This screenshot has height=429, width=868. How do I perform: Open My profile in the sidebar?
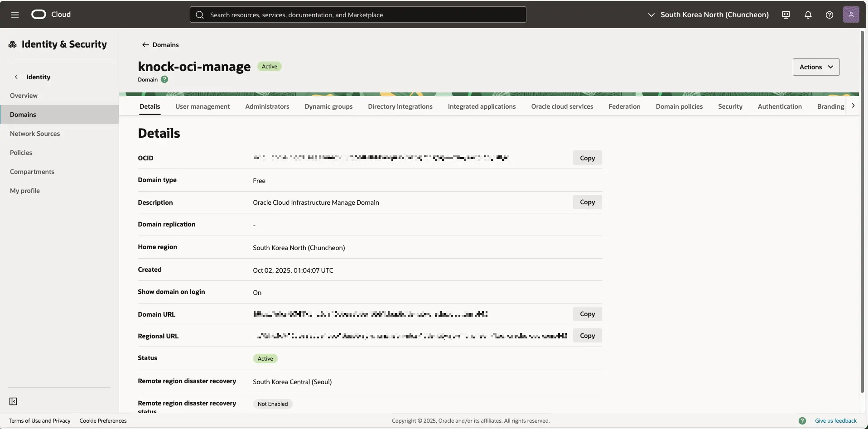click(59, 191)
